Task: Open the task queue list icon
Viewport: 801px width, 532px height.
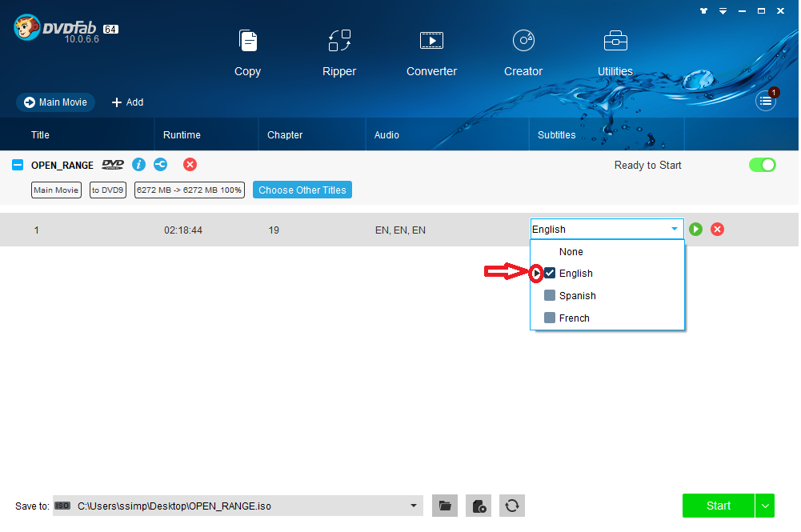Action: click(766, 101)
